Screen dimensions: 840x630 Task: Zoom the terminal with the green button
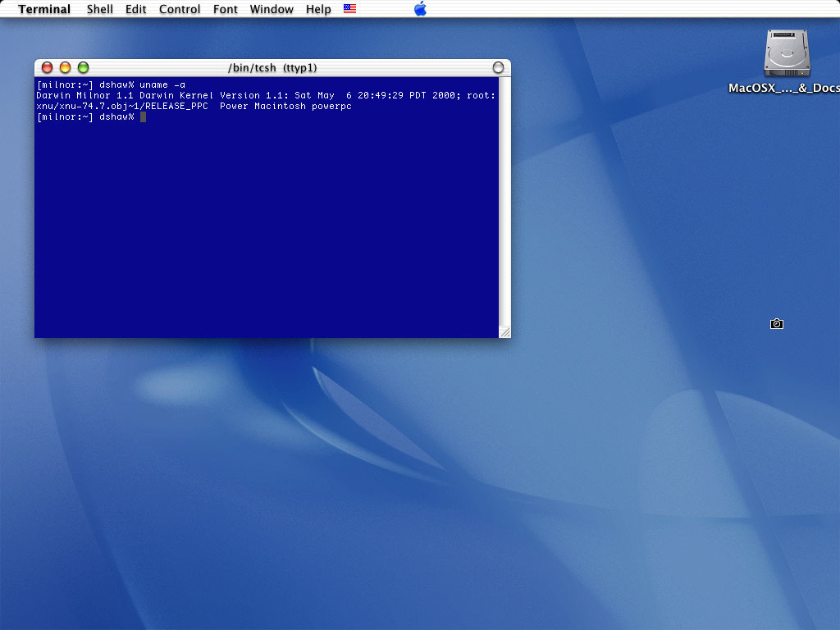tap(83, 67)
